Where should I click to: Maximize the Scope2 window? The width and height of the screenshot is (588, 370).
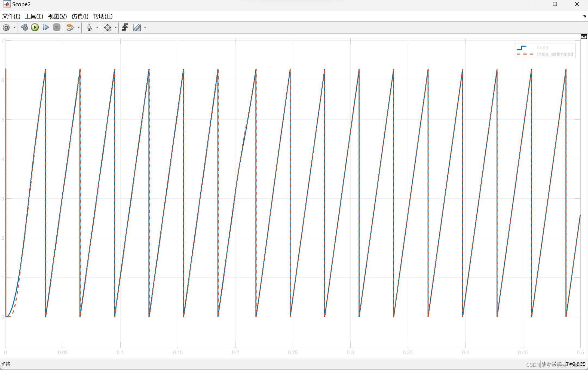[555, 4]
